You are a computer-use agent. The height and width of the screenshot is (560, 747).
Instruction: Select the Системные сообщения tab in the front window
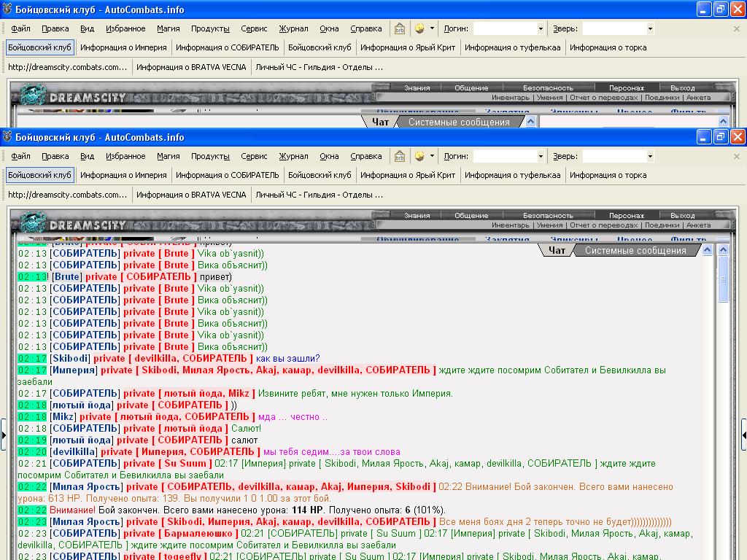click(x=635, y=251)
